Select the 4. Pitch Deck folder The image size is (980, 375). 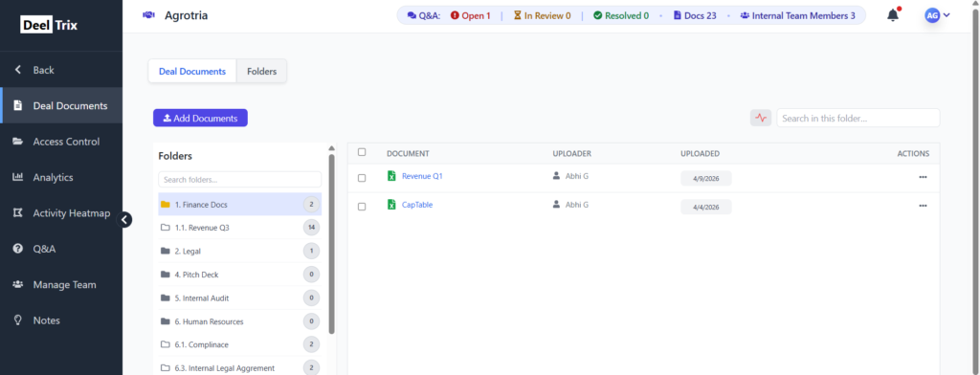(240, 275)
